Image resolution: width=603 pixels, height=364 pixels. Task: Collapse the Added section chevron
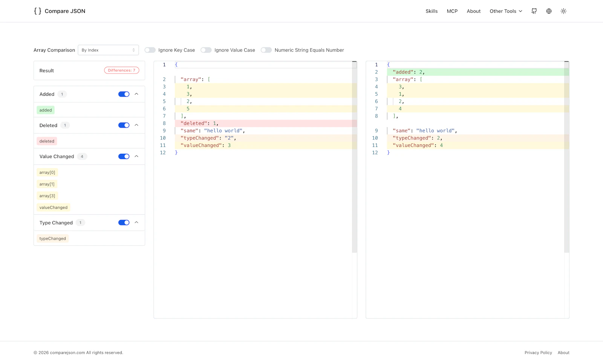point(136,94)
